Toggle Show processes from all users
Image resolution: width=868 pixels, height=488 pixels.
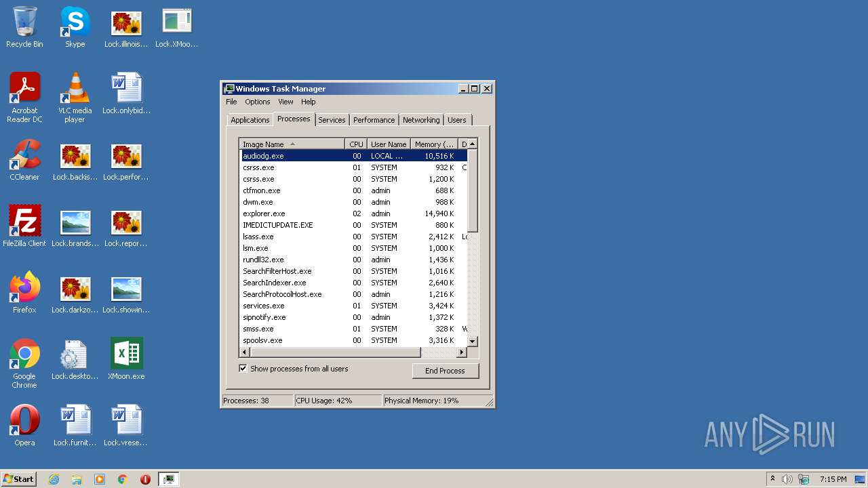(x=243, y=369)
